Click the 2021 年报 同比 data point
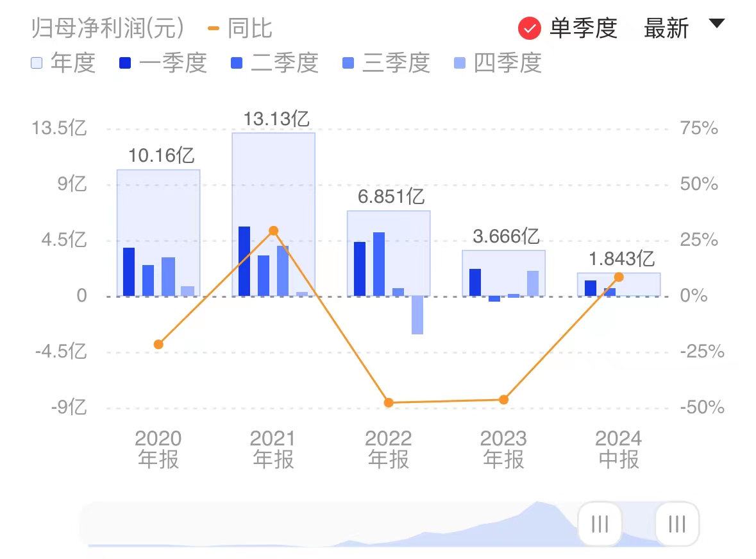Image resolution: width=756 pixels, height=559 pixels. [x=273, y=231]
